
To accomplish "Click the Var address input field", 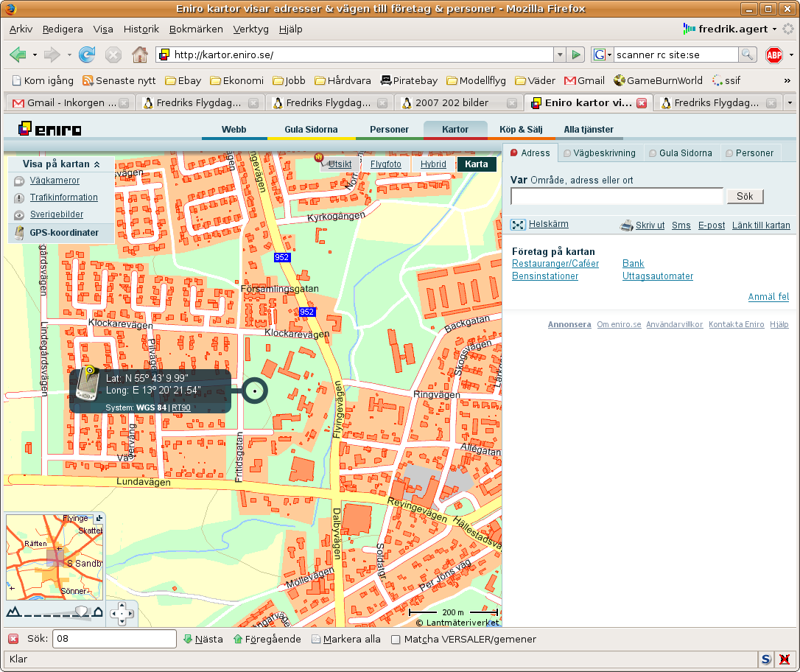I will pos(617,197).
